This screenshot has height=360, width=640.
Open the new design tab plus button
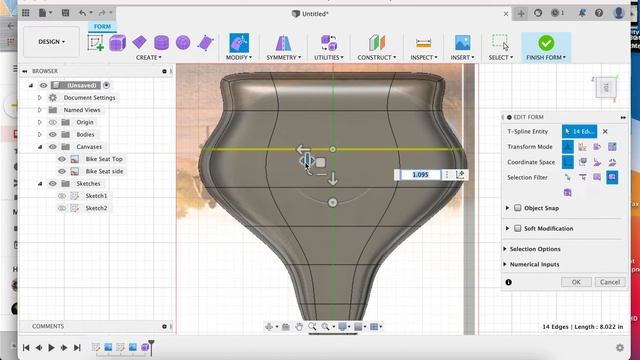click(521, 13)
